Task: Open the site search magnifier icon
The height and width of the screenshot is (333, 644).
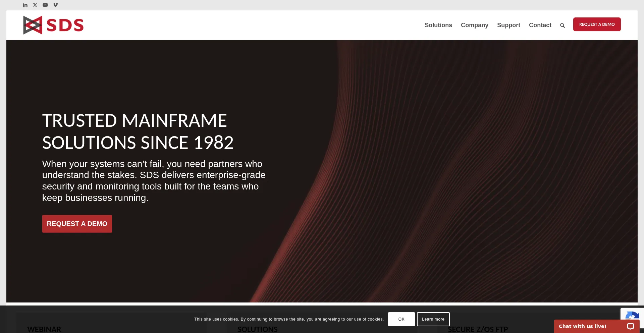Action: click(x=562, y=25)
